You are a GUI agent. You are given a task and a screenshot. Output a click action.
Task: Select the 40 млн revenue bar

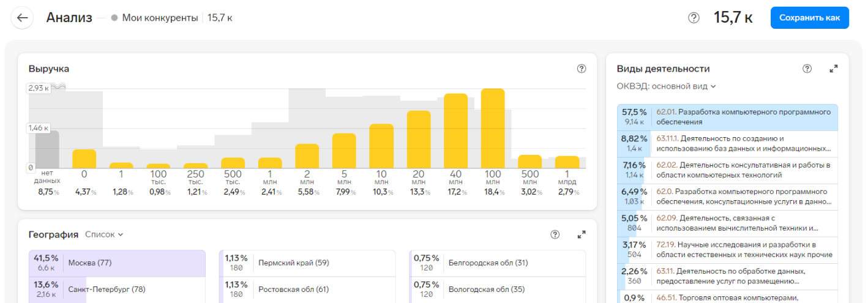(456, 131)
